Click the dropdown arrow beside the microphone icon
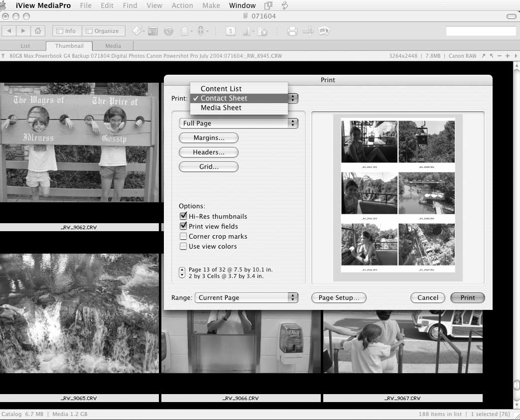The height and width of the screenshot is (420, 520). pyautogui.click(x=208, y=31)
